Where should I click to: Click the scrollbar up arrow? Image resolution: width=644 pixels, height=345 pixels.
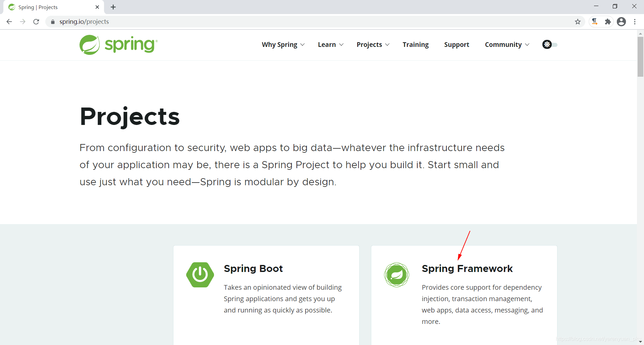click(x=640, y=33)
